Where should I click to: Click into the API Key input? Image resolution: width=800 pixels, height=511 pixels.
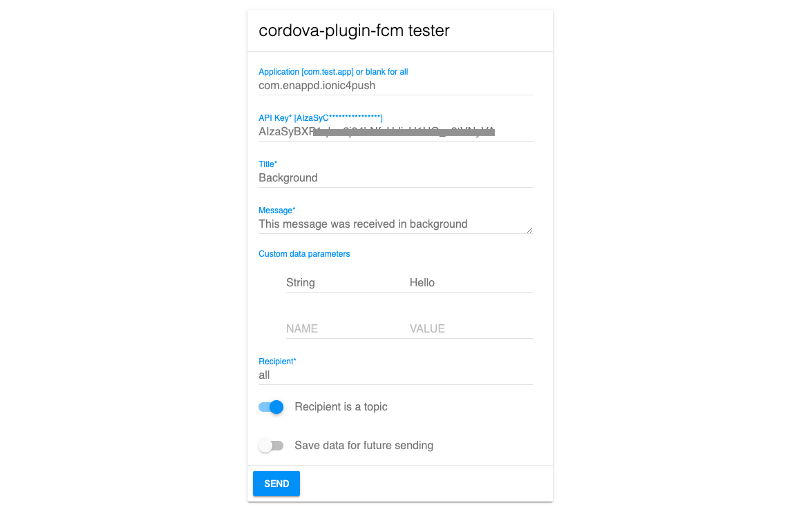pyautogui.click(x=395, y=131)
